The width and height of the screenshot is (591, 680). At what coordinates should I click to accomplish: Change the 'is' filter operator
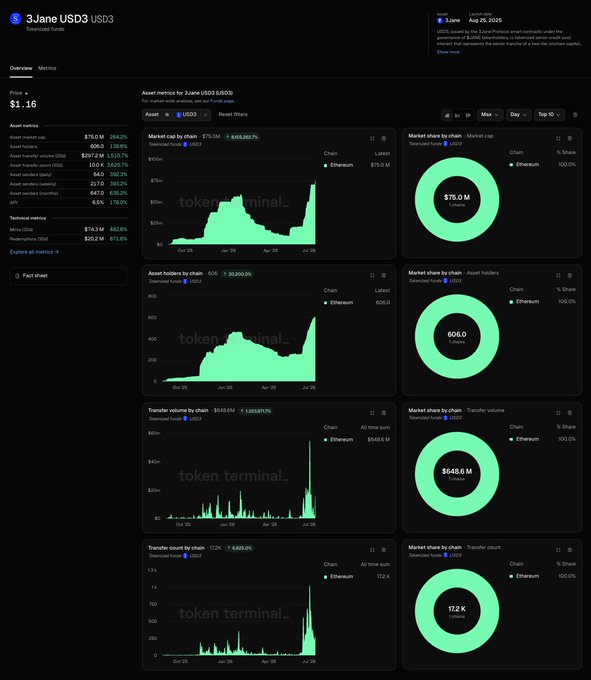click(167, 114)
